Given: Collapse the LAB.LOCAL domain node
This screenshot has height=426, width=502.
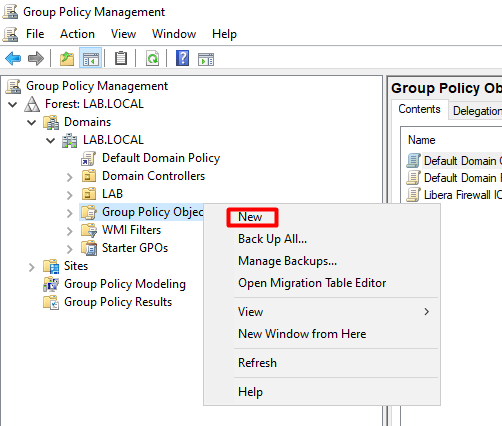Looking at the screenshot, I should point(51,140).
